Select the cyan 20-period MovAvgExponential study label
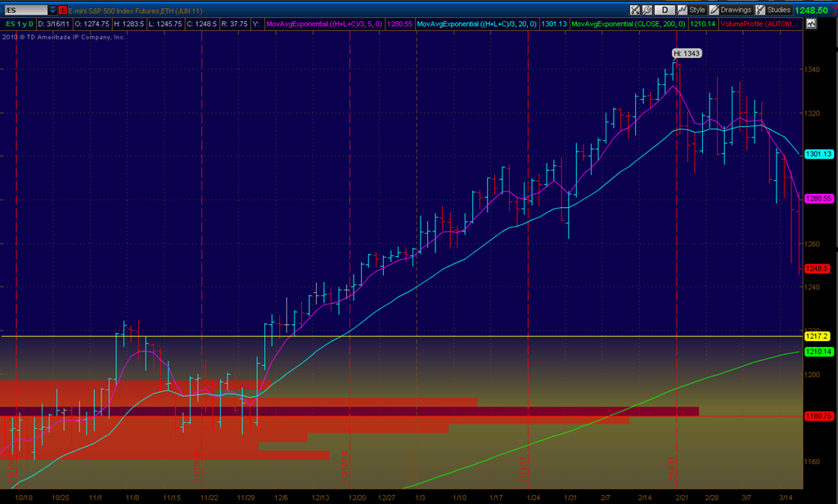The height and width of the screenshot is (504, 838). [477, 24]
